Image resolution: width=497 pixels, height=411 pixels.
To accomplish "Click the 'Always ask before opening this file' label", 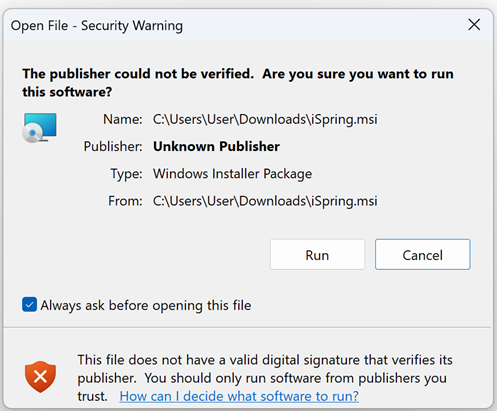I will [x=146, y=305].
